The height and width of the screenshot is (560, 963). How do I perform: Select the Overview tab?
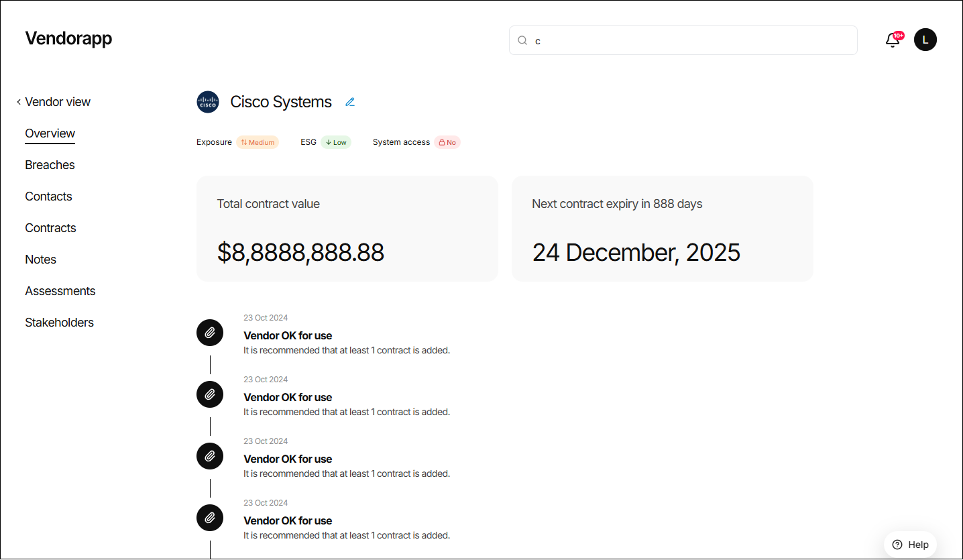50,133
